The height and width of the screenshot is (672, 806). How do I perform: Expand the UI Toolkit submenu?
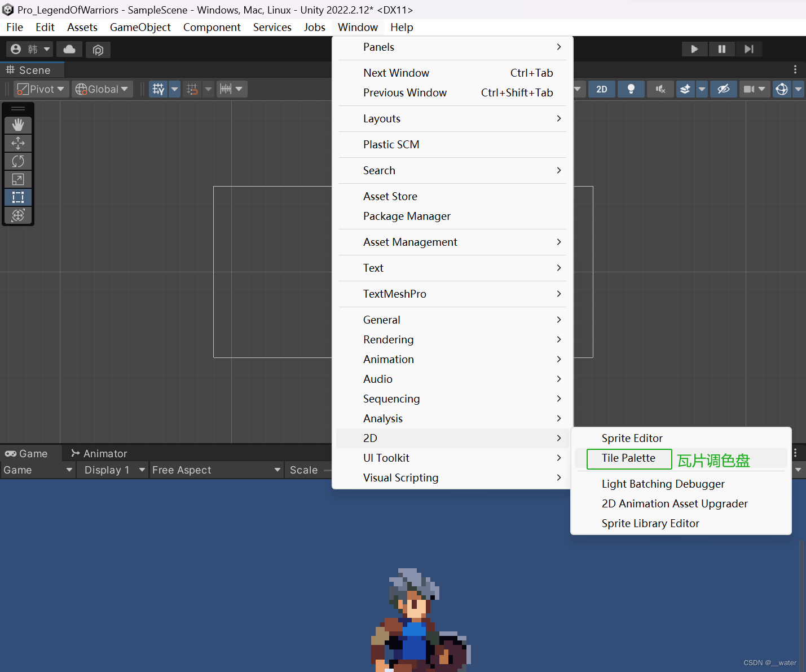coord(452,458)
